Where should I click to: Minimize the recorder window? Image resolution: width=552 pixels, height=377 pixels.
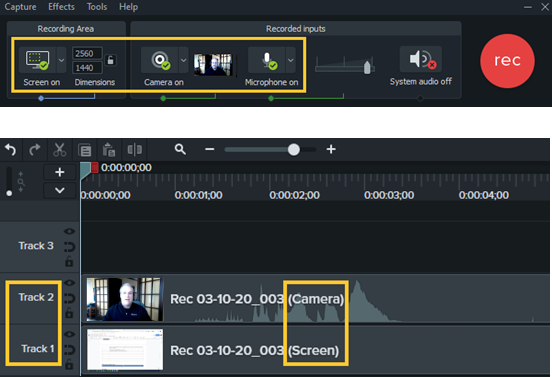coord(528,7)
